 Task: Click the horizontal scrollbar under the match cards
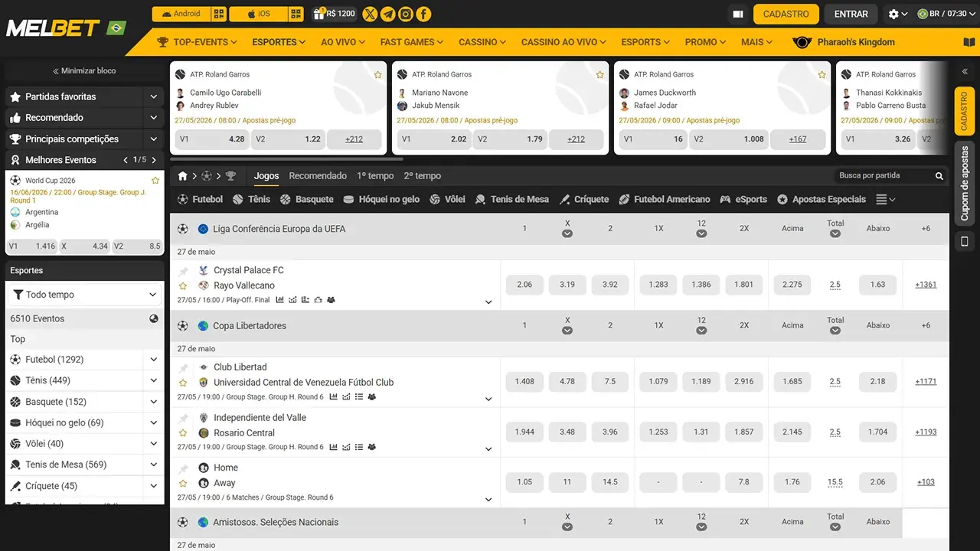(x=286, y=159)
